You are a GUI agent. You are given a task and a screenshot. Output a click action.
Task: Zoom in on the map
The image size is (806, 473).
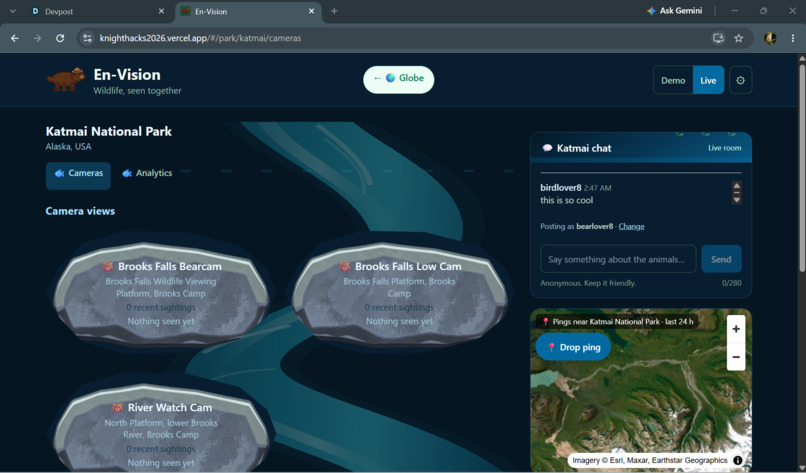pyautogui.click(x=736, y=329)
